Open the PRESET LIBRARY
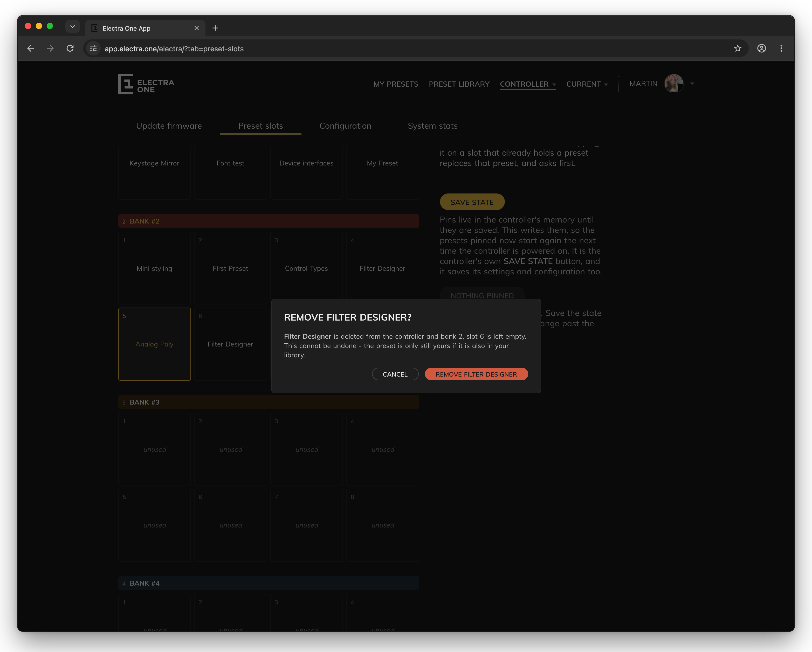This screenshot has width=812, height=652. (459, 84)
